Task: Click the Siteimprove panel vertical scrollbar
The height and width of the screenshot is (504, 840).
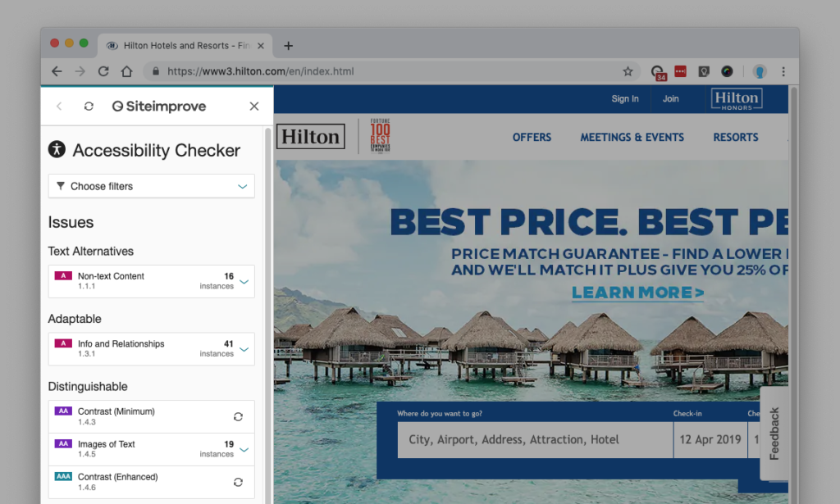Action: click(268, 316)
